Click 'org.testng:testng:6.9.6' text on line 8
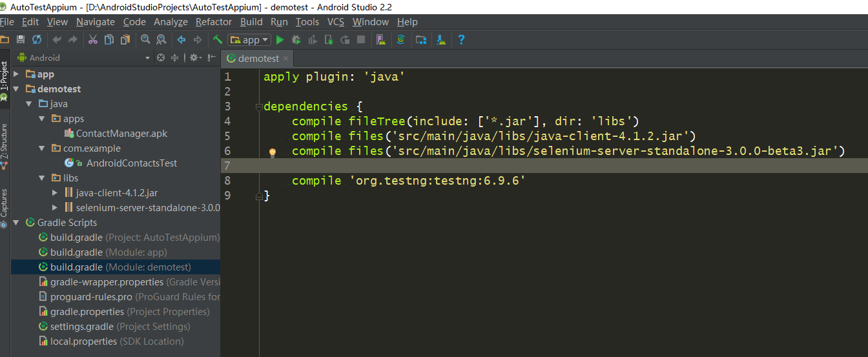Screen dimensions: 868x357 [437, 181]
